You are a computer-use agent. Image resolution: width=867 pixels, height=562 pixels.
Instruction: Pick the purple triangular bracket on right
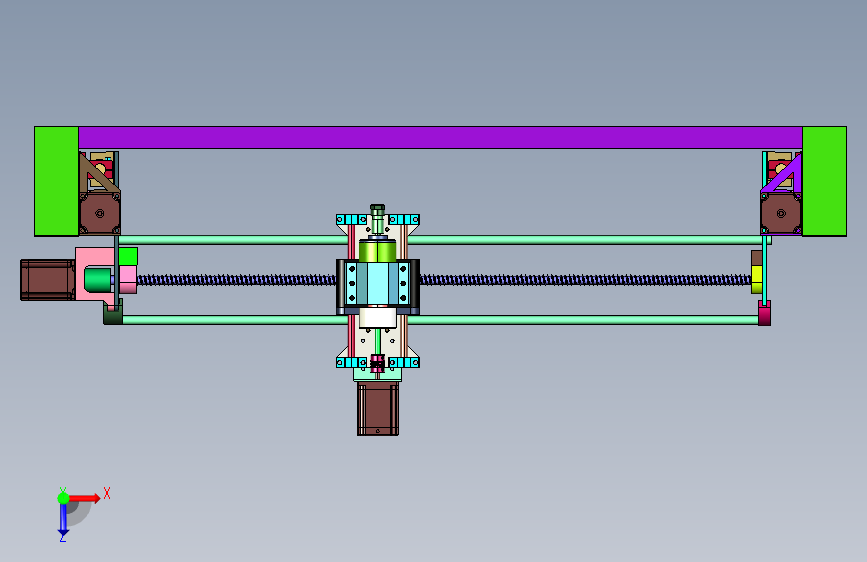click(x=786, y=174)
